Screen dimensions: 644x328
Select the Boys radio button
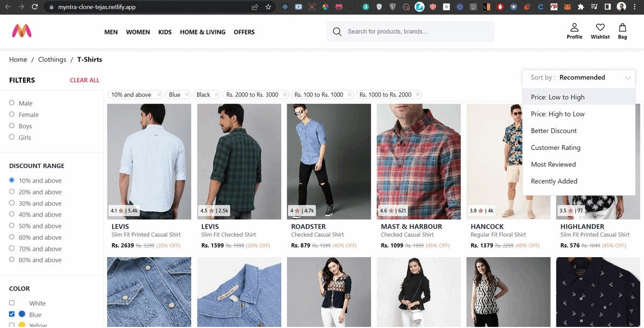[12, 126]
